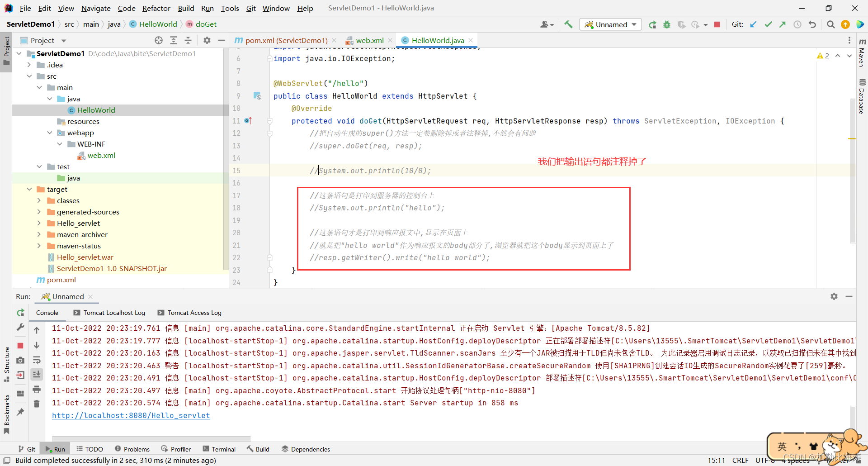Clear the console with trash icon
The image size is (868, 466).
pyautogui.click(x=37, y=404)
